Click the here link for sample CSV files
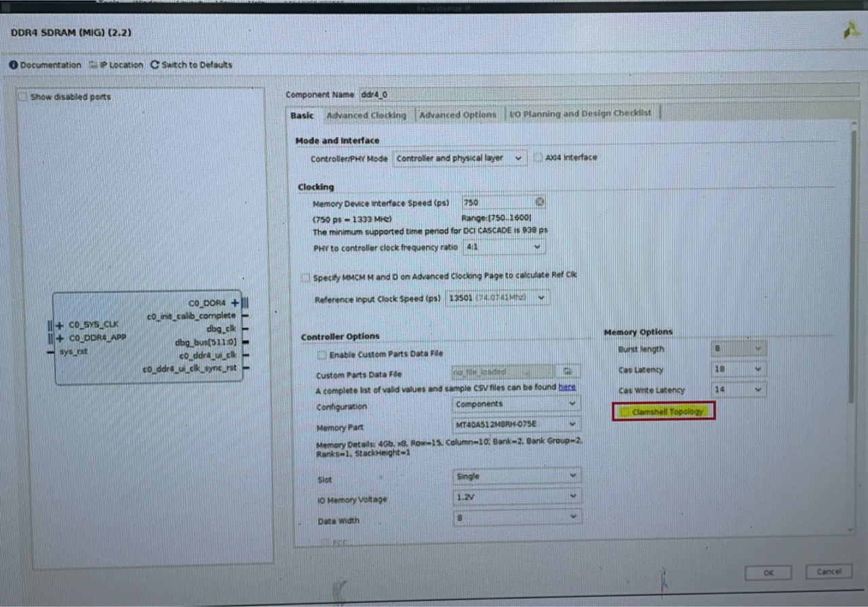This screenshot has width=868, height=607. (x=567, y=387)
